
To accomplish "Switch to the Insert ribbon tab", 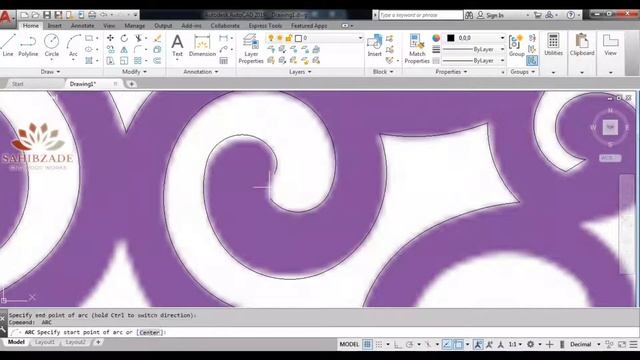I will coord(55,26).
